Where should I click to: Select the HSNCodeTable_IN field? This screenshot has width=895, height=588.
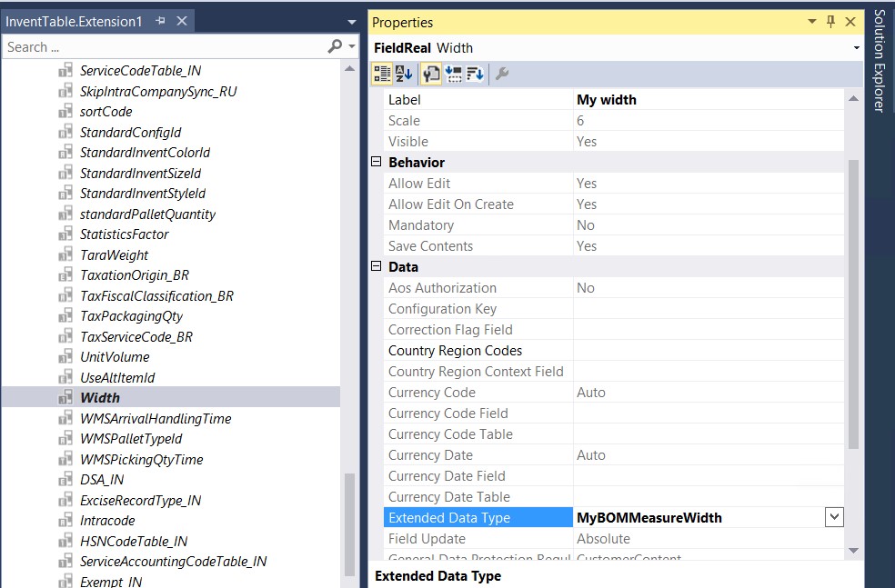[134, 541]
